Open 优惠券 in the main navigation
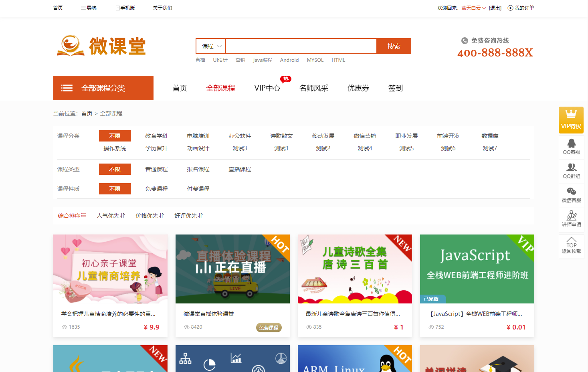 point(358,88)
